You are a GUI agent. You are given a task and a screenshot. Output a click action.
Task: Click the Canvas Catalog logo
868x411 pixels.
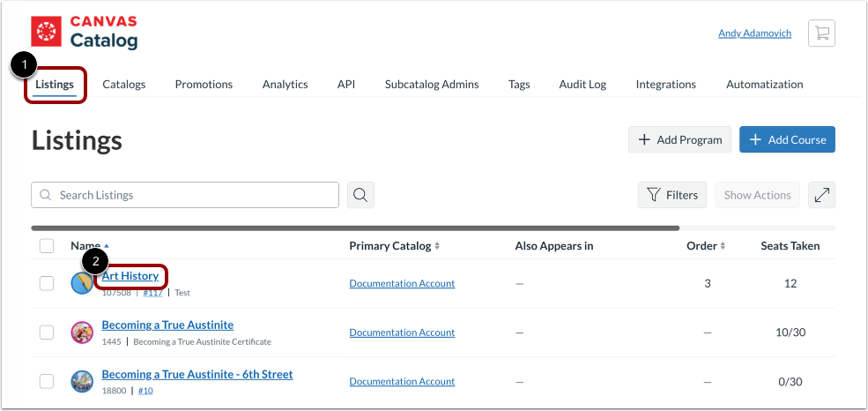(84, 32)
